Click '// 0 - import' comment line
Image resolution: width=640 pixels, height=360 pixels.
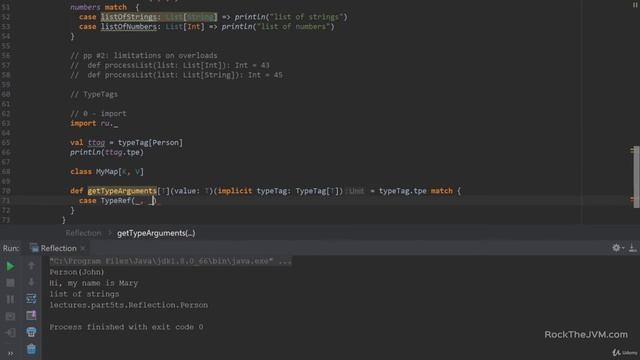pos(98,113)
